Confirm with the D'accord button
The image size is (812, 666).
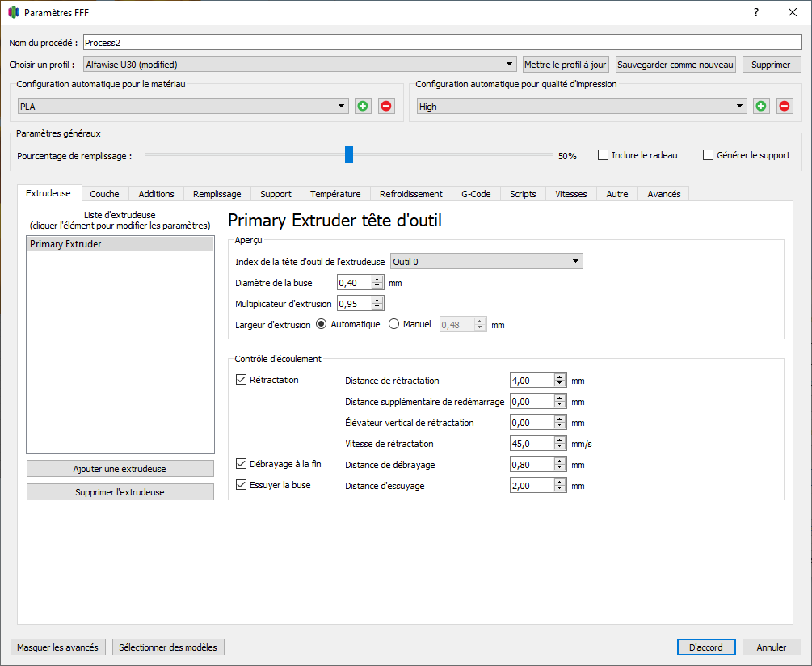tap(706, 647)
